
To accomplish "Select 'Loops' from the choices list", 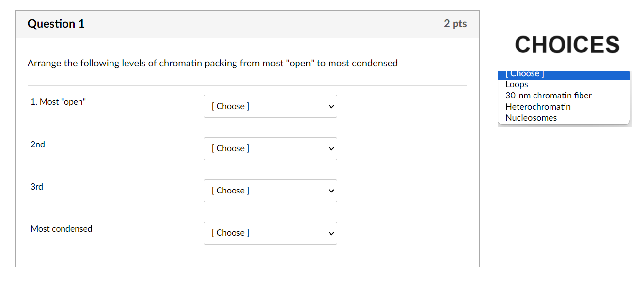I will [517, 84].
